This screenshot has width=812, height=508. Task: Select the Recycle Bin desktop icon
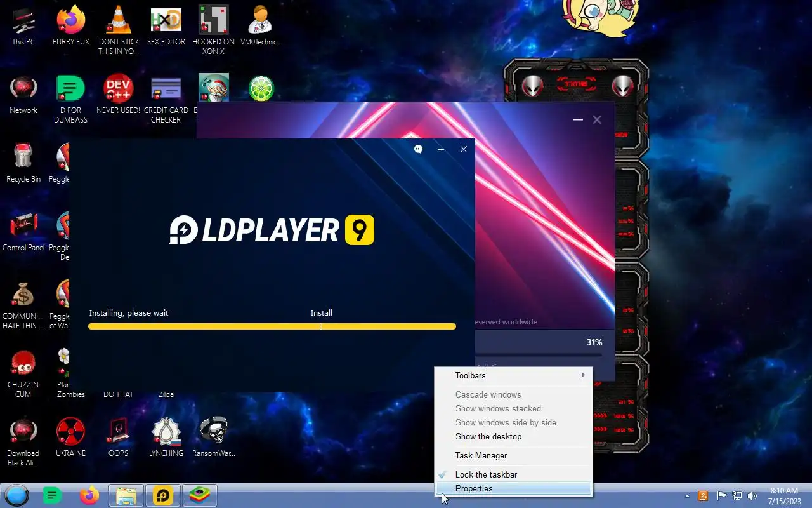tap(23, 164)
